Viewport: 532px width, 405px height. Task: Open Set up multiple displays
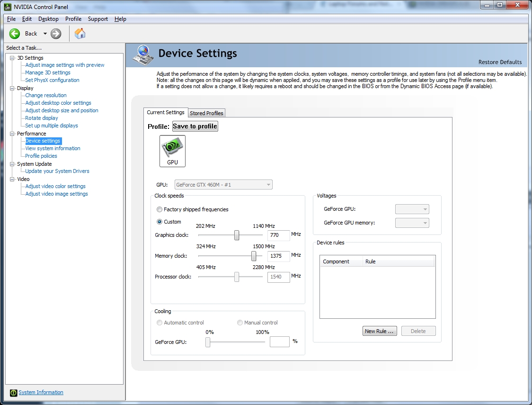point(52,126)
